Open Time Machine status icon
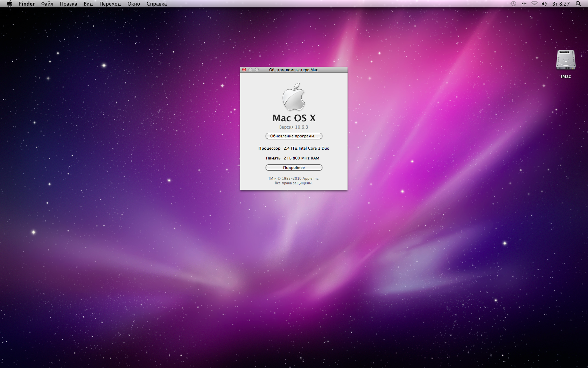 pos(513,4)
